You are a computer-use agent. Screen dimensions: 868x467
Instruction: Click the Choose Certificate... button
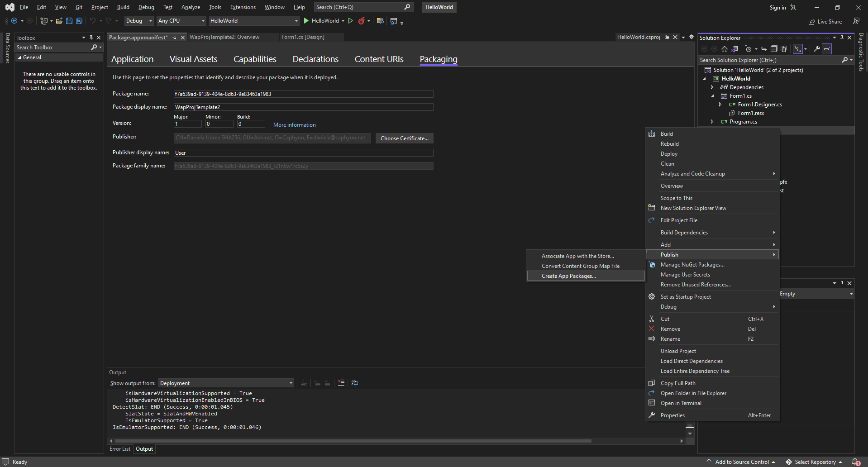pyautogui.click(x=405, y=138)
